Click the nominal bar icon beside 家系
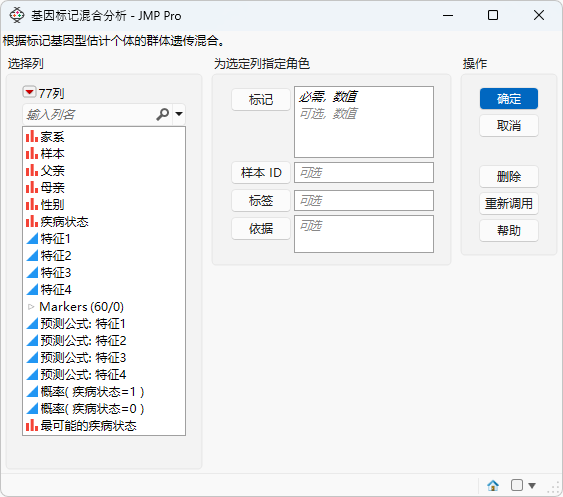Image resolution: width=563 pixels, height=497 pixels. click(32, 136)
